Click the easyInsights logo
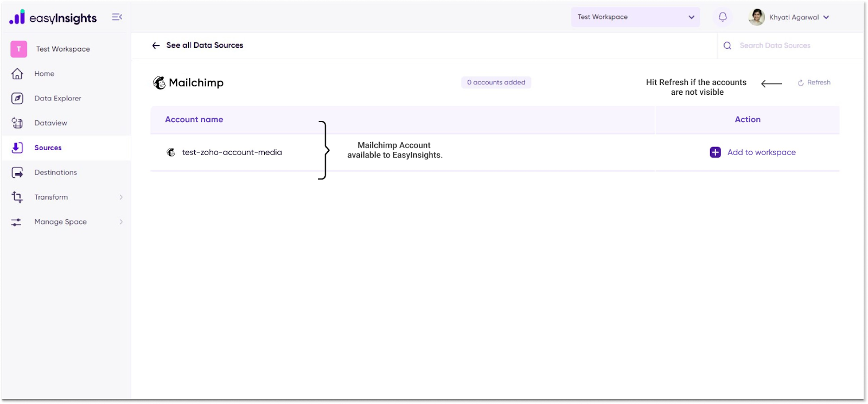This screenshot has height=404, width=868. pyautogui.click(x=53, y=17)
